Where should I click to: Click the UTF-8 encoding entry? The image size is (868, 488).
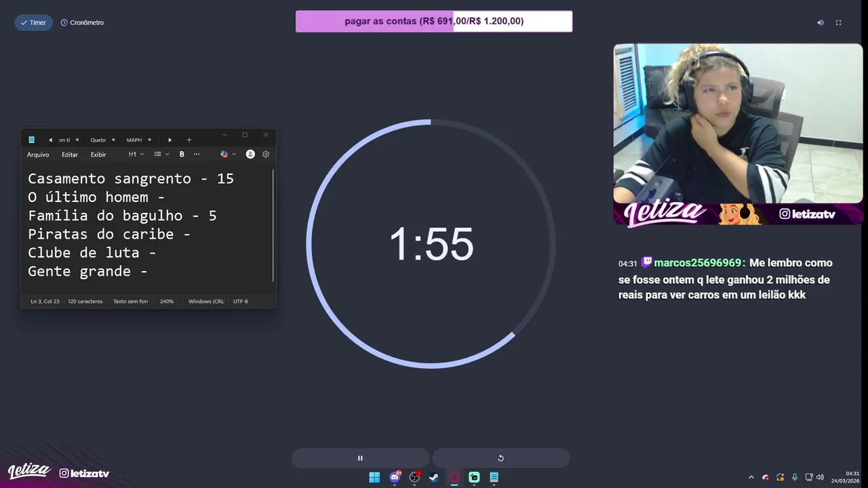pos(241,301)
